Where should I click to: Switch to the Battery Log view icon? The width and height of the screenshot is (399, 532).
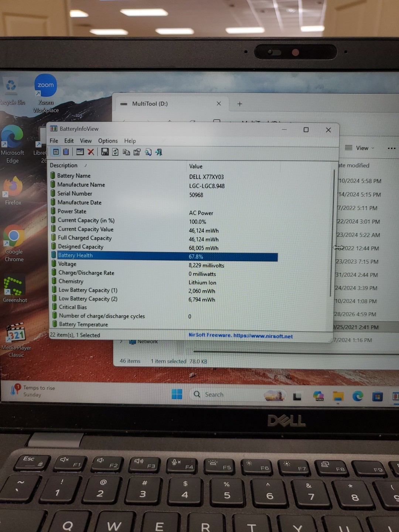pos(66,152)
